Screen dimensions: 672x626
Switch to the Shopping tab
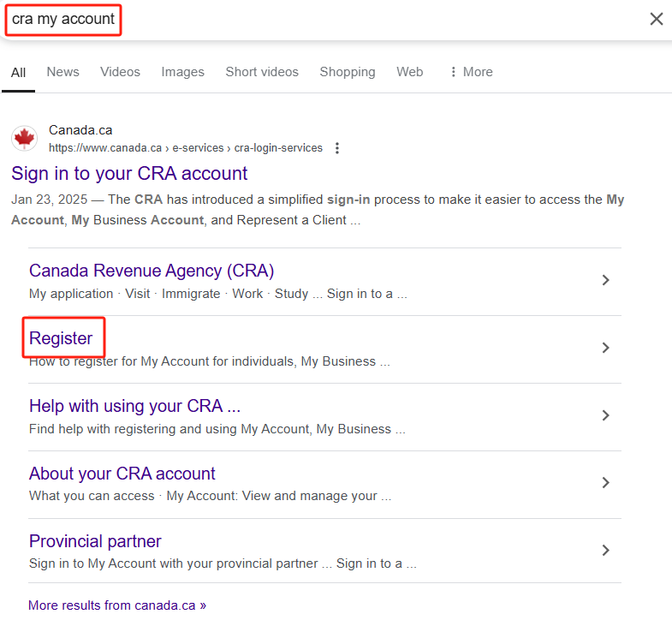coord(348,72)
